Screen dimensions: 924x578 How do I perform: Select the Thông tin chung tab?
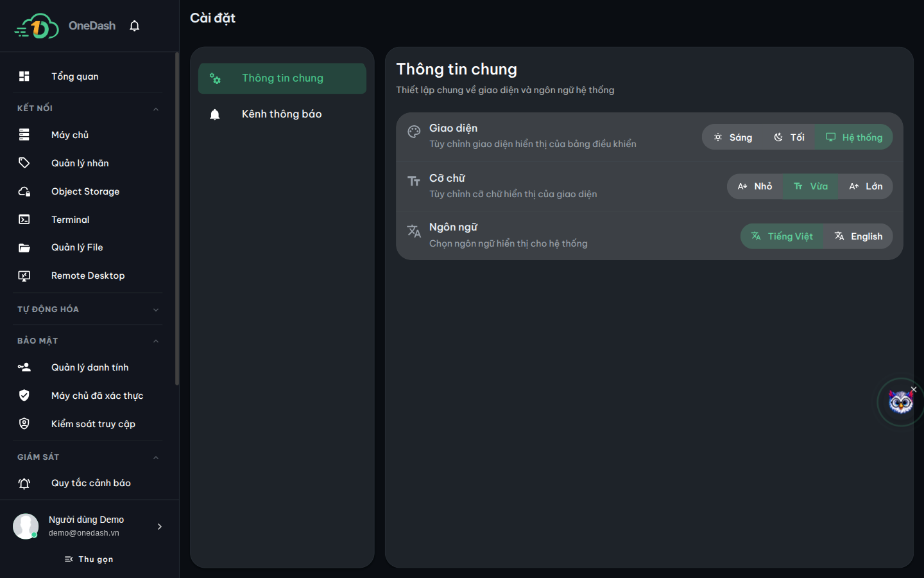coord(282,78)
